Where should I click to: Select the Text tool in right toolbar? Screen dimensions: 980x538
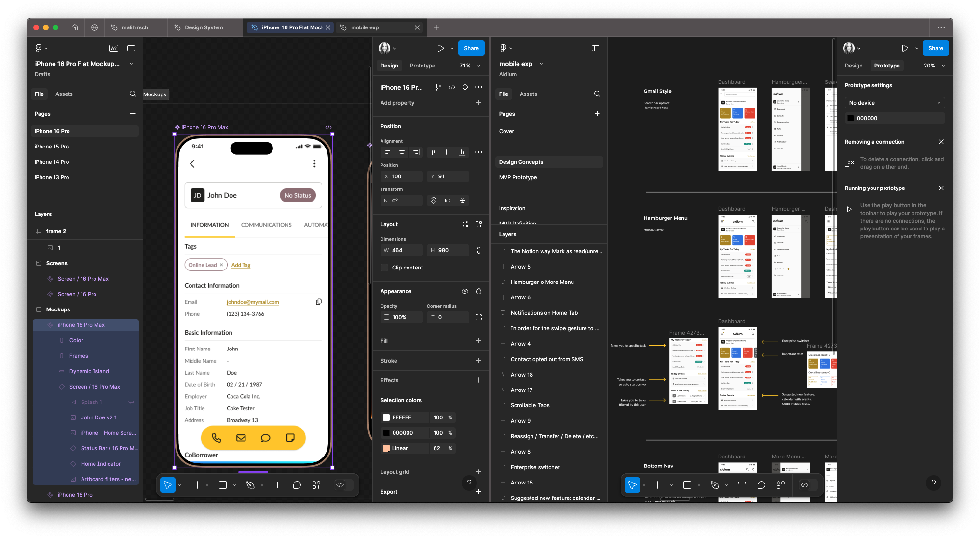pyautogui.click(x=742, y=485)
